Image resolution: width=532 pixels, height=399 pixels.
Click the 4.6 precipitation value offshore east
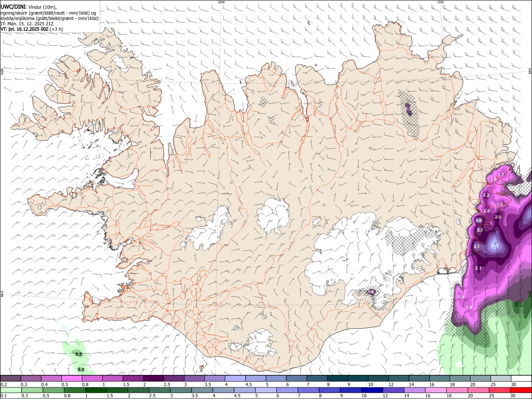(x=495, y=246)
